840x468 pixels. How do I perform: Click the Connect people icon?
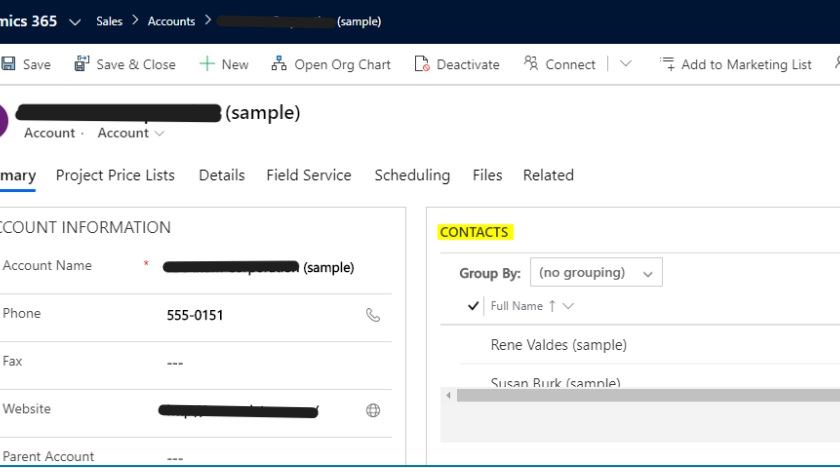[x=531, y=64]
